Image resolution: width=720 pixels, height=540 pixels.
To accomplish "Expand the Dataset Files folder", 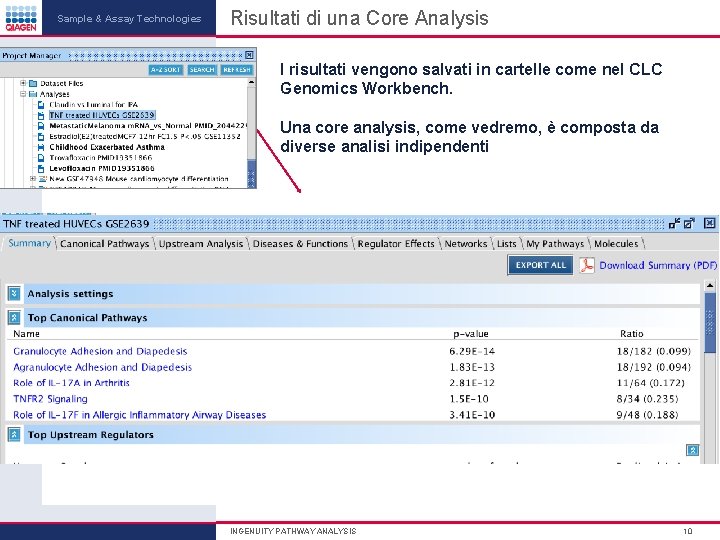I will (x=23, y=83).
